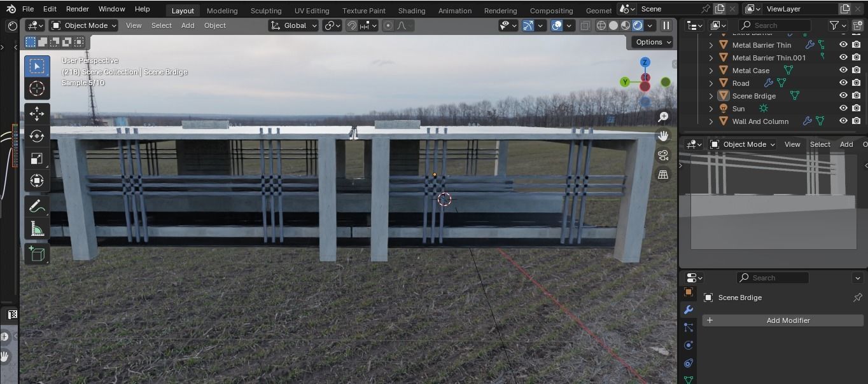Open the Render menu
Screen dimensions: 868x384
tap(78, 9)
